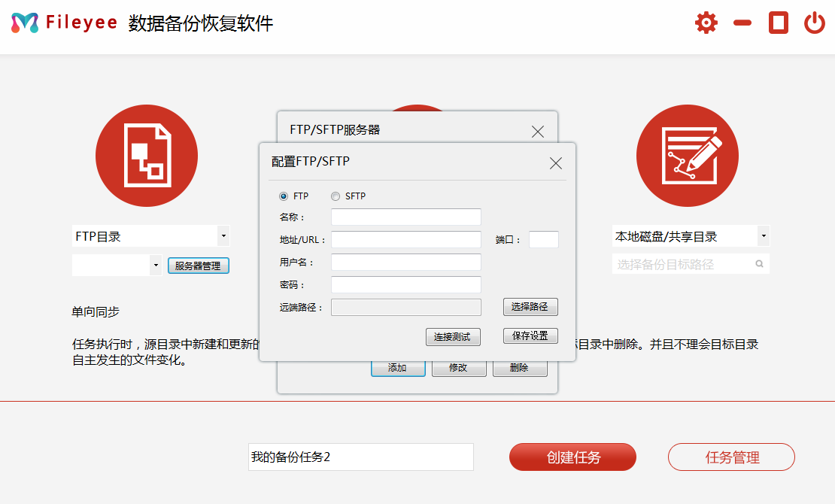Close the FTP/SFTP服务器 dialog with its X
Screen dimensions: 835x504
[x=537, y=132]
